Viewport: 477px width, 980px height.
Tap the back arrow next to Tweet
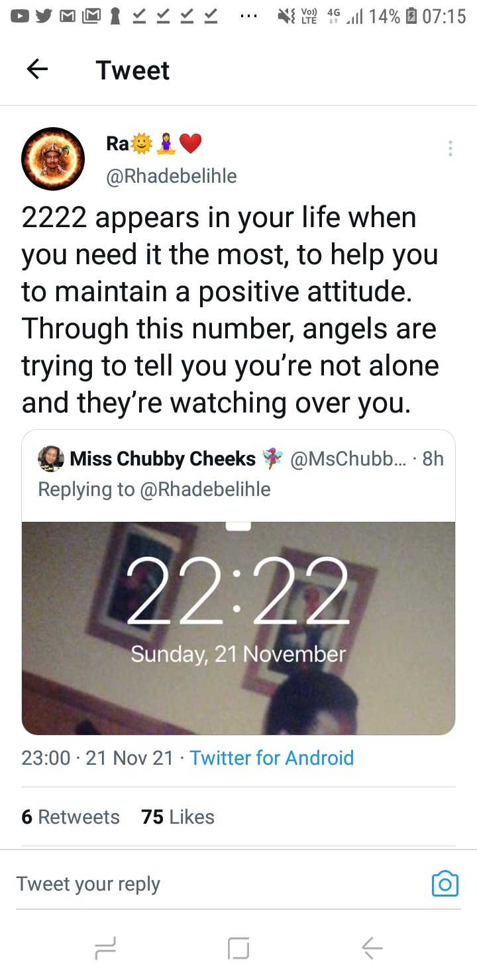pos(37,70)
